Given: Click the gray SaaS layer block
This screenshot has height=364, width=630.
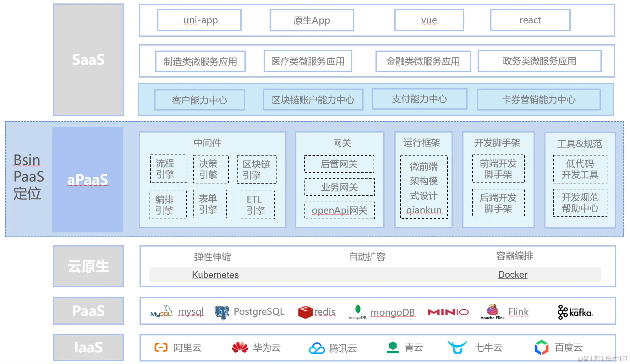Looking at the screenshot, I should 88,60.
